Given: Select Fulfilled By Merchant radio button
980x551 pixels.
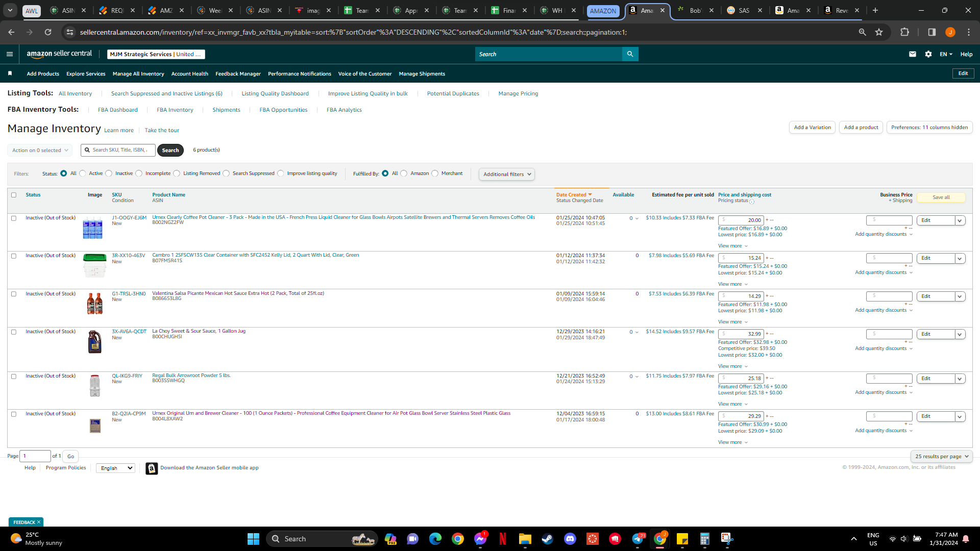Looking at the screenshot, I should tap(435, 173).
